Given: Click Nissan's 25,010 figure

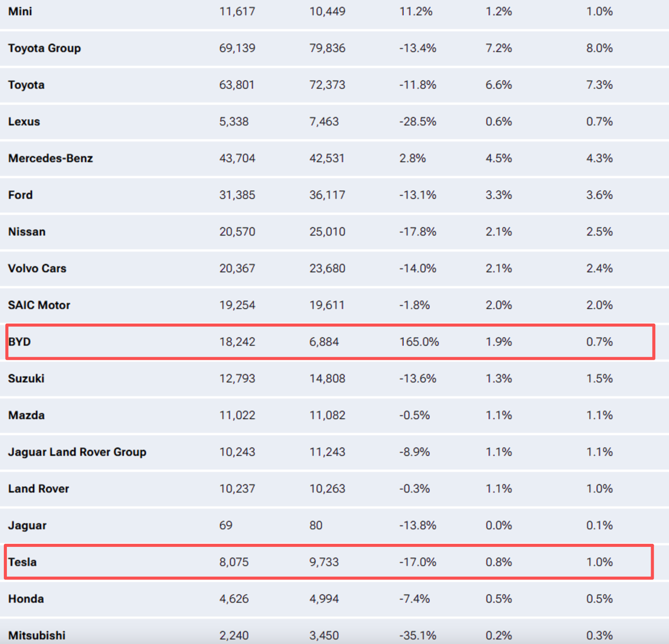Looking at the screenshot, I should pos(327,232).
